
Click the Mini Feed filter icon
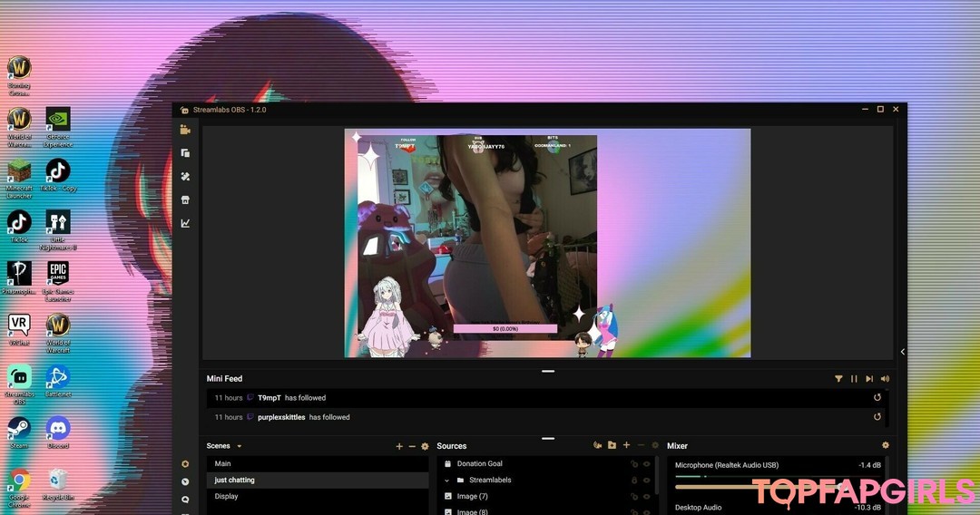pyautogui.click(x=838, y=379)
